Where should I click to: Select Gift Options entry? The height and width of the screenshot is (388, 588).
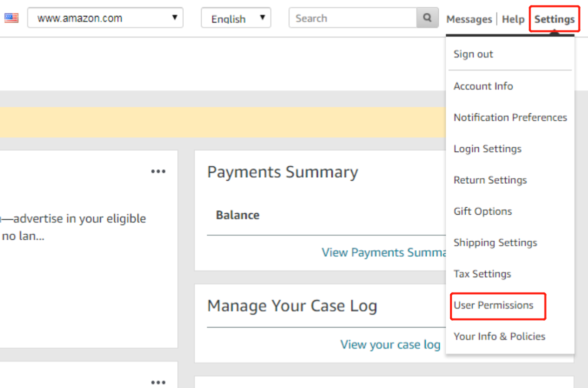(x=483, y=211)
